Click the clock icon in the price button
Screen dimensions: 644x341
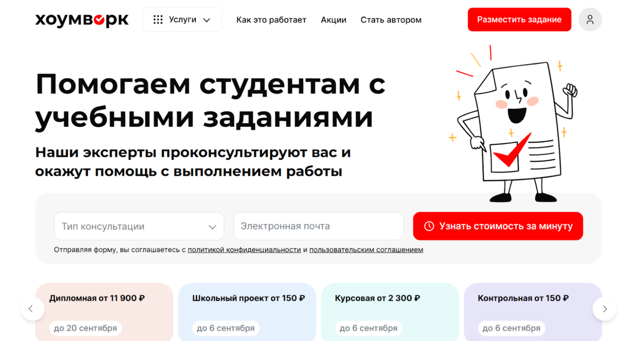pos(429,226)
